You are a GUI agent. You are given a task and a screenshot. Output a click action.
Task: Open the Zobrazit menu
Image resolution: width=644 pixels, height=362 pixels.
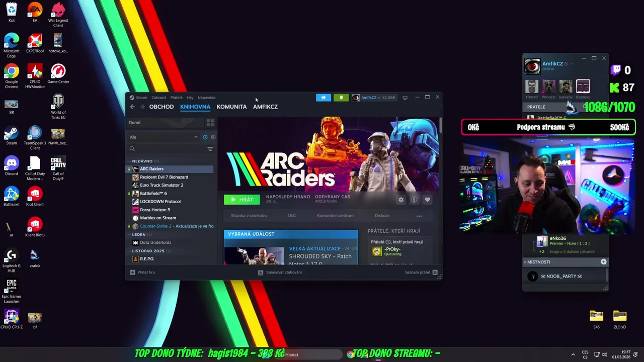click(x=158, y=98)
